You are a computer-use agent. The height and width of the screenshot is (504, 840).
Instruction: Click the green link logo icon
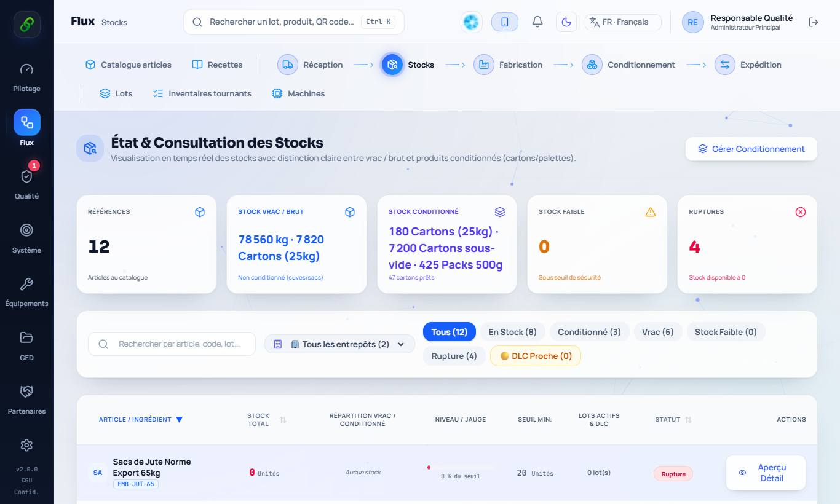(27, 25)
